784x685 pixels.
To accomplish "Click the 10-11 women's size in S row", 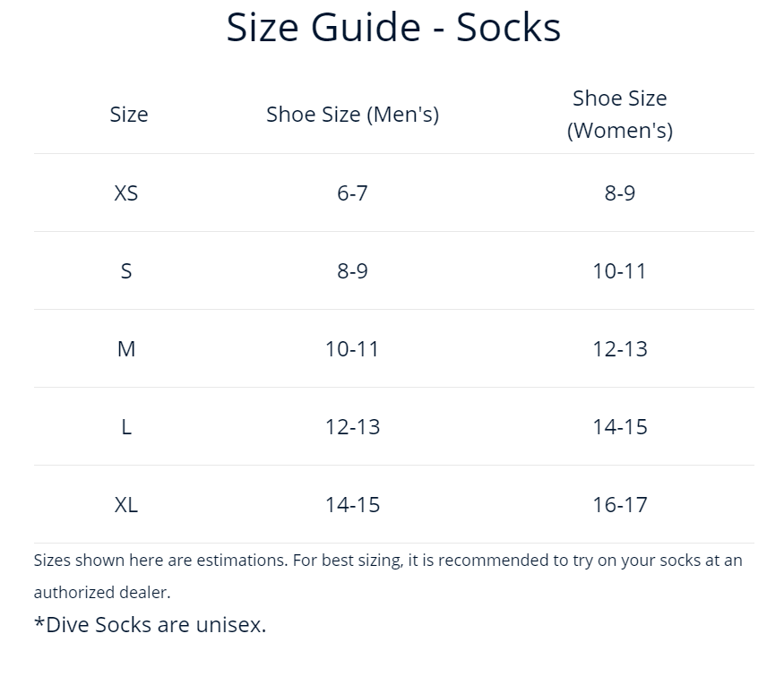I will coord(619,270).
